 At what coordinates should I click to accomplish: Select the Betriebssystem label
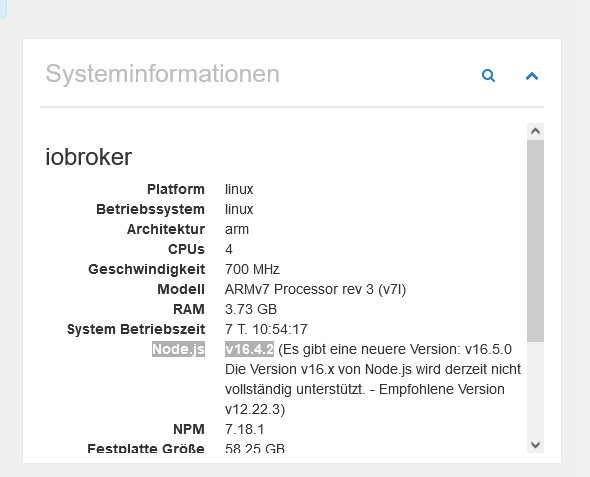coord(151,209)
